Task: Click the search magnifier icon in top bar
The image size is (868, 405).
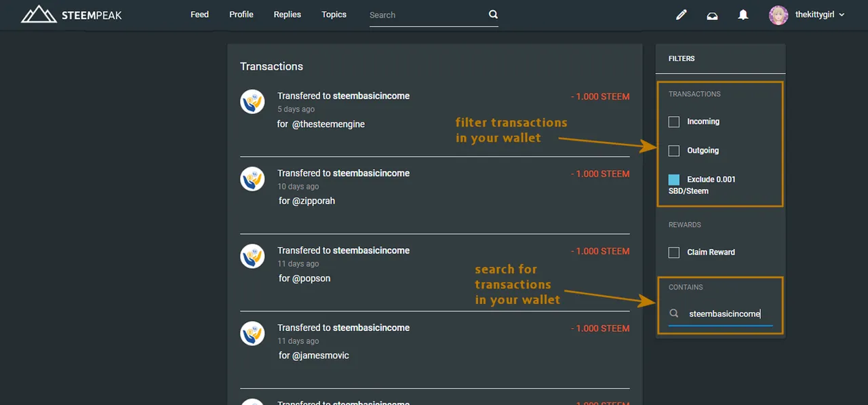Action: 493,14
